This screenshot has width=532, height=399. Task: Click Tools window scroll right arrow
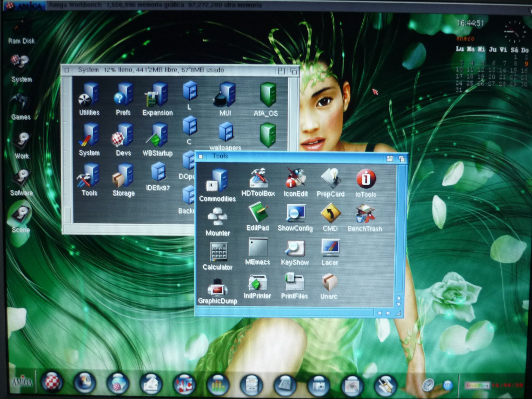point(388,313)
